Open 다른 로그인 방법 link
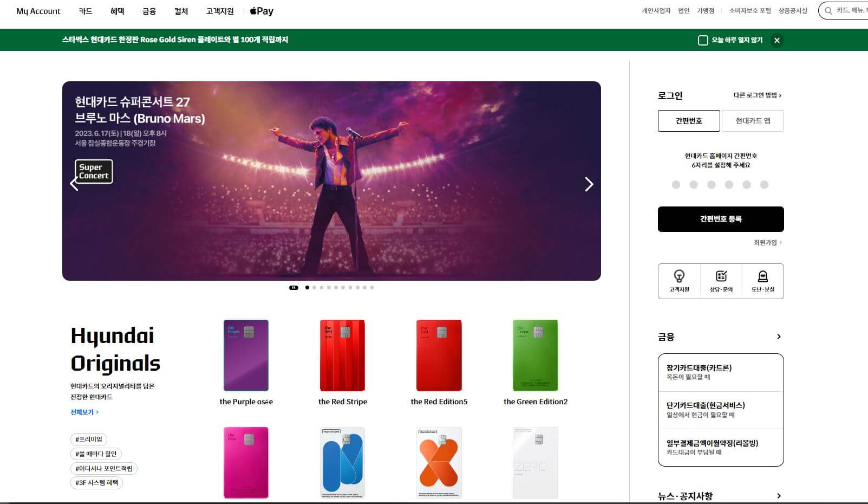868x504 pixels. tap(758, 95)
